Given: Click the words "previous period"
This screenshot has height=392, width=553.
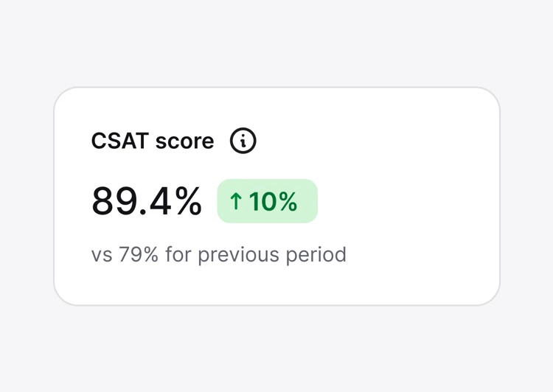Looking at the screenshot, I should [x=272, y=255].
